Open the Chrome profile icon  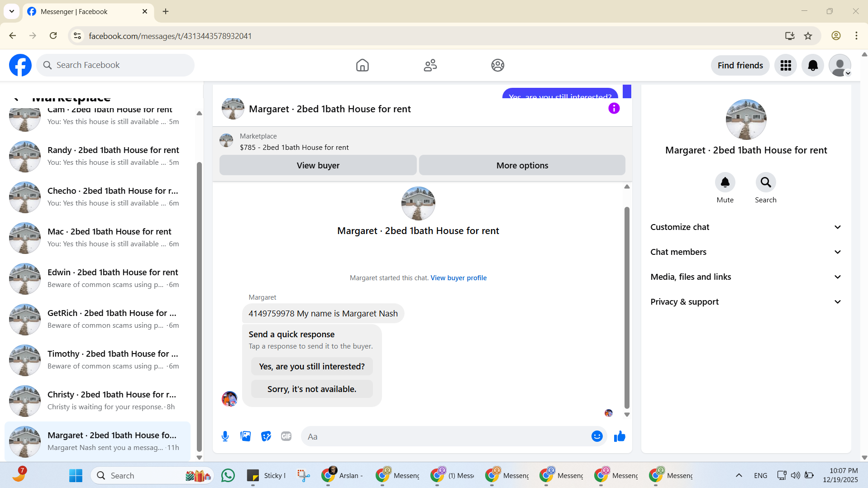[x=836, y=36]
